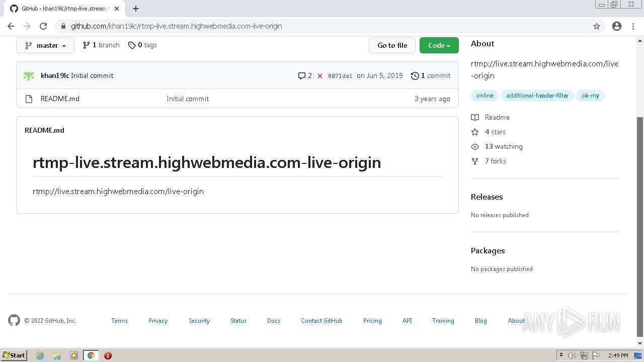Open the Docs footer link
Image resolution: width=644 pixels, height=362 pixels.
[274, 321]
